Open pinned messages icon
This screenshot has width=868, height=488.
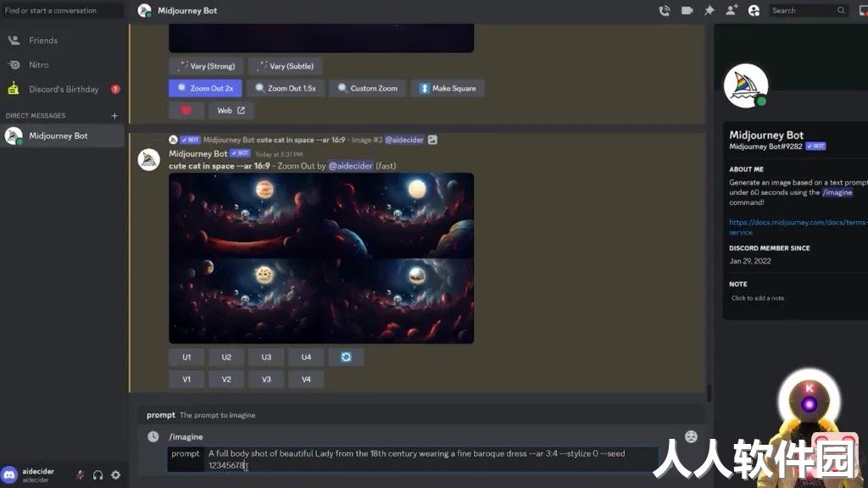[x=709, y=10]
